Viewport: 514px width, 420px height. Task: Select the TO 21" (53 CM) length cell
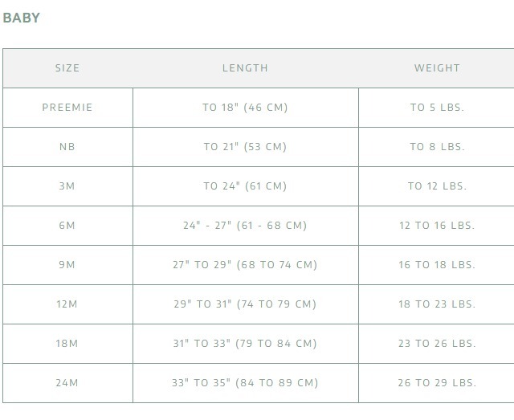click(245, 147)
